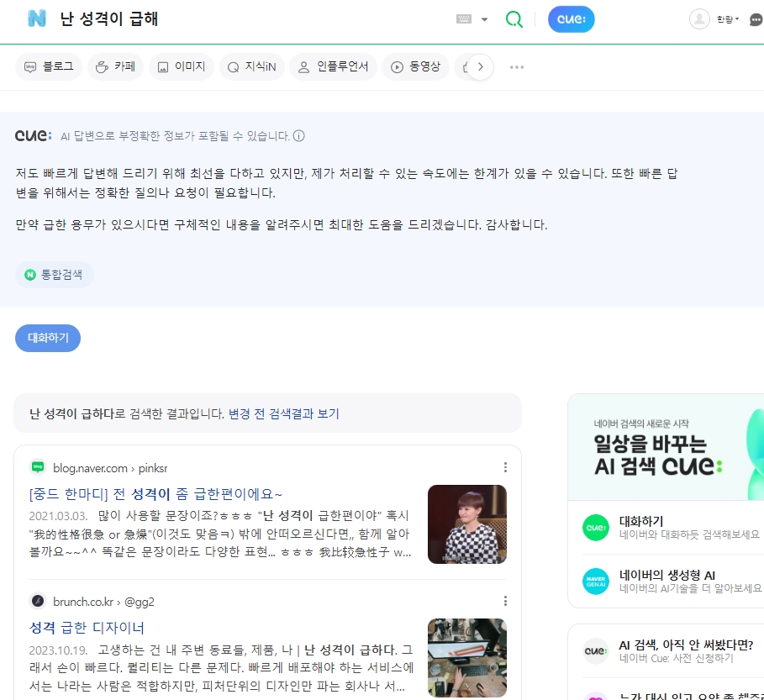This screenshot has width=764, height=700.
Task: Open 변경 전 검색결과 보기 link
Action: tap(283, 413)
